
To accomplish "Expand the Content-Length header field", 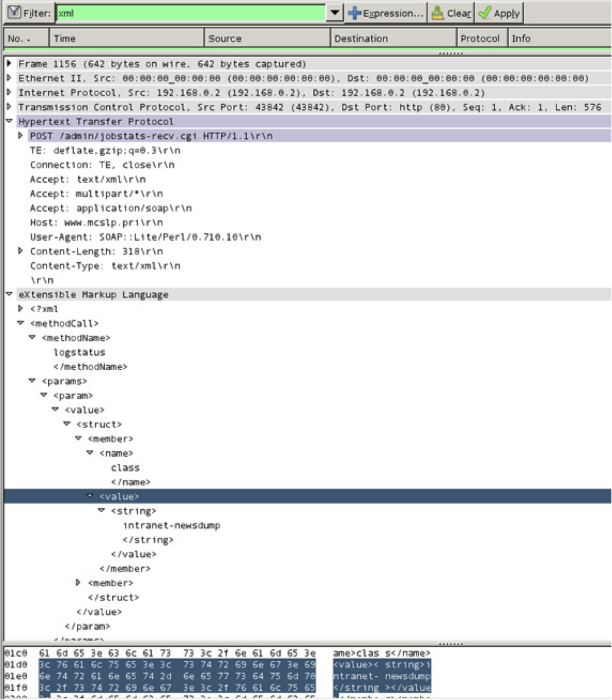I will 20,251.
